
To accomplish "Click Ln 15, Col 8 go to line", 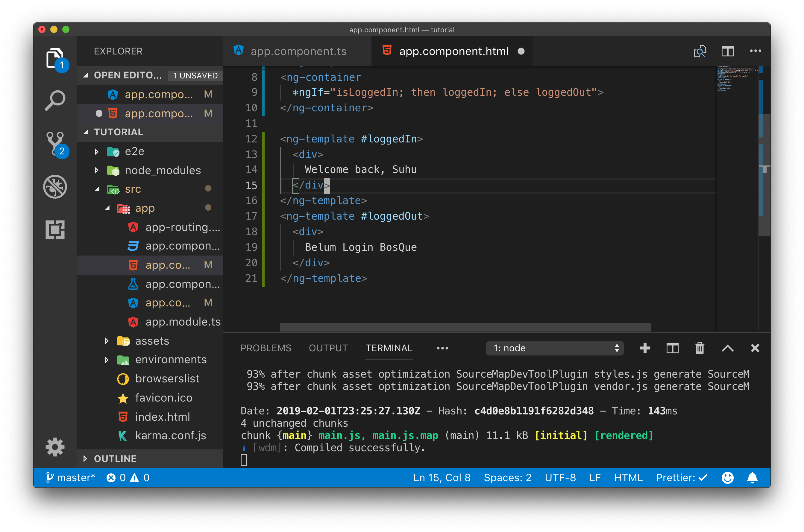I will coord(442,478).
